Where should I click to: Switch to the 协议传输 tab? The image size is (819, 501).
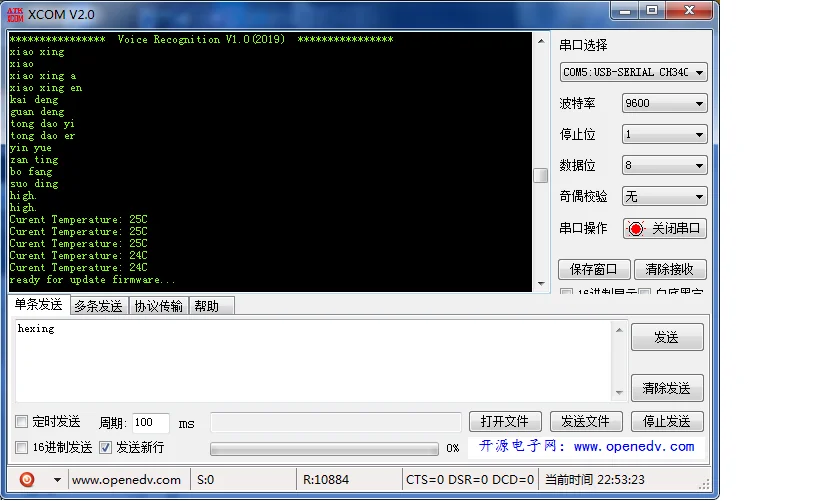point(158,306)
